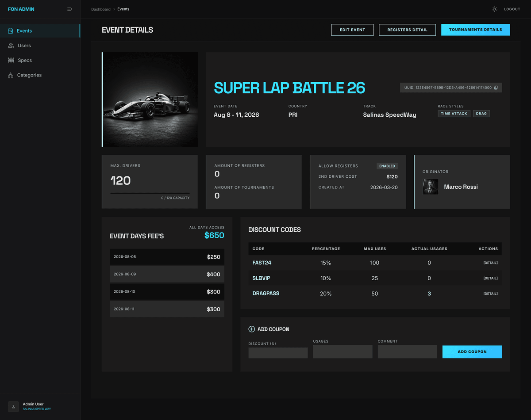
Task: Collapse the sidebar using the hamburger icon
Action: pos(69,9)
